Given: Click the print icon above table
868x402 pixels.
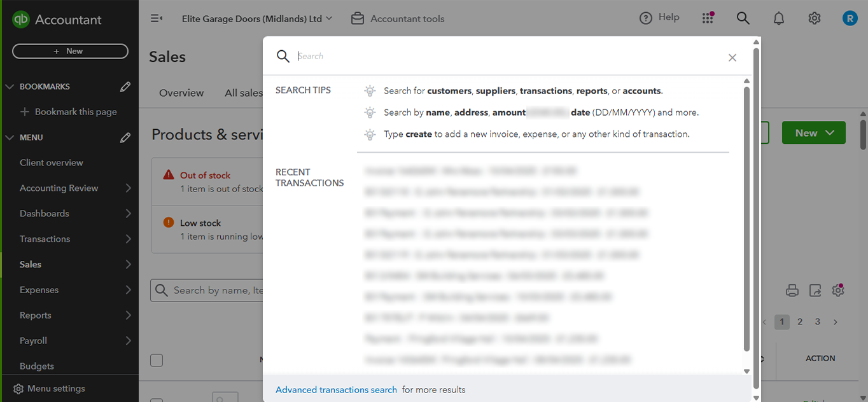Looking at the screenshot, I should 792,291.
